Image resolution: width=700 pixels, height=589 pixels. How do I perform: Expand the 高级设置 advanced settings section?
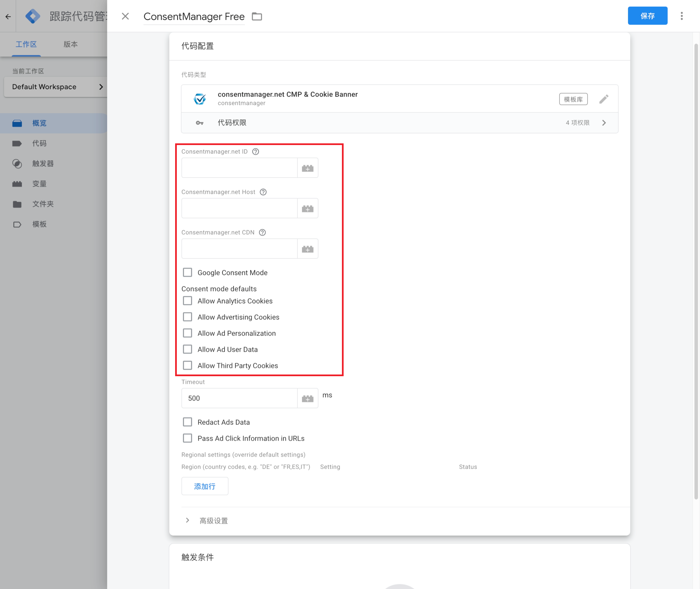point(213,520)
